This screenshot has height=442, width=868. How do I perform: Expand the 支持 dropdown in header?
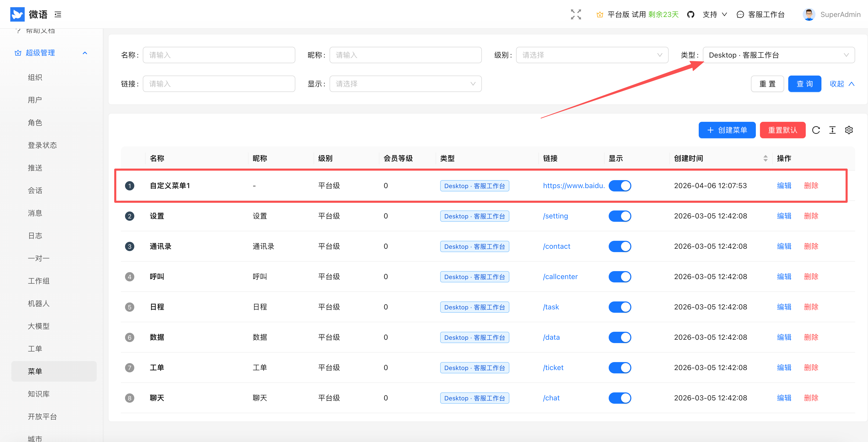click(x=715, y=14)
